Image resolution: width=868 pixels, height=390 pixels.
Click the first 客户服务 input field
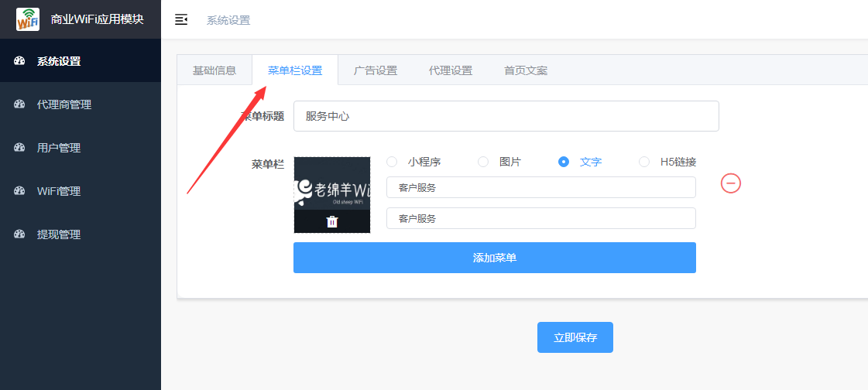540,187
